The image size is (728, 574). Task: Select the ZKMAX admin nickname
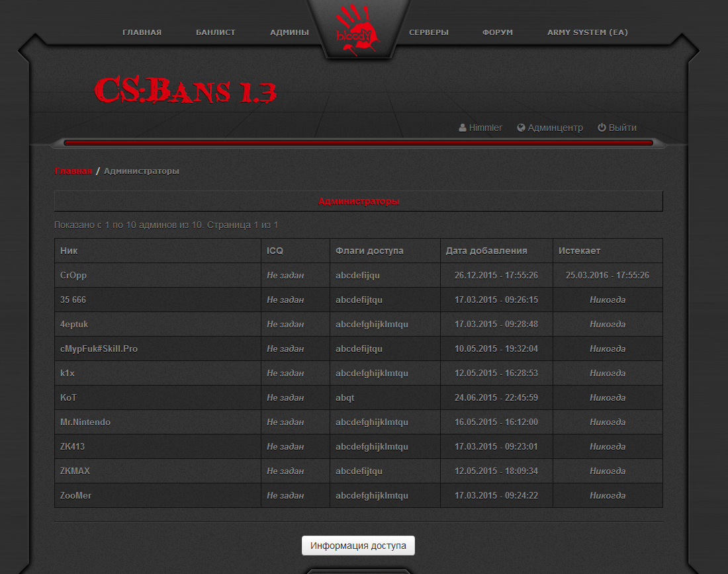pos(75,471)
